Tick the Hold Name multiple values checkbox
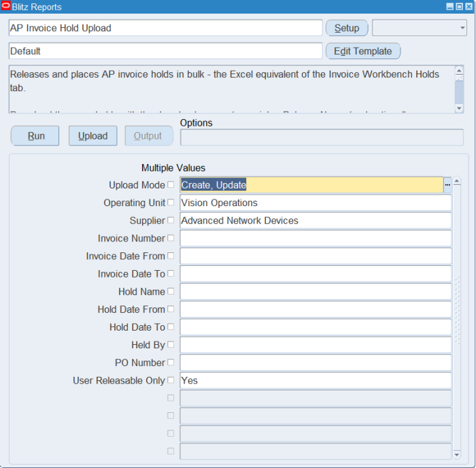The width and height of the screenshot is (476, 468). pos(171,291)
